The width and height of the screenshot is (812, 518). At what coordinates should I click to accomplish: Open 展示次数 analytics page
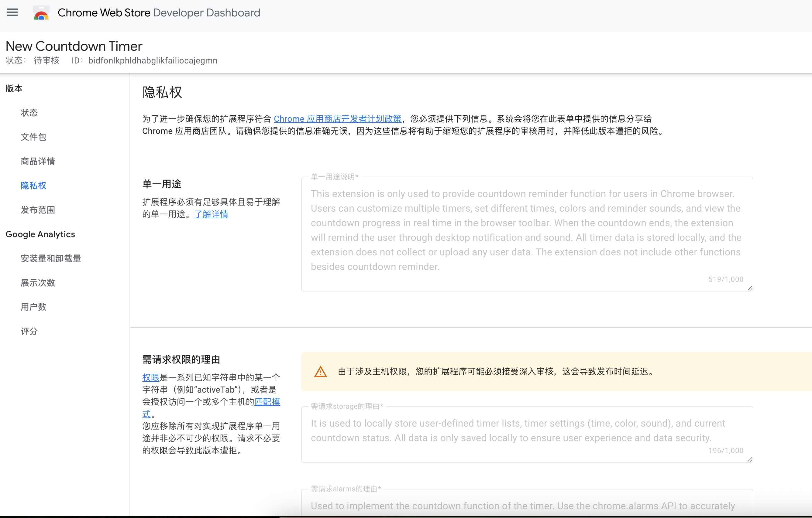pyautogui.click(x=38, y=283)
